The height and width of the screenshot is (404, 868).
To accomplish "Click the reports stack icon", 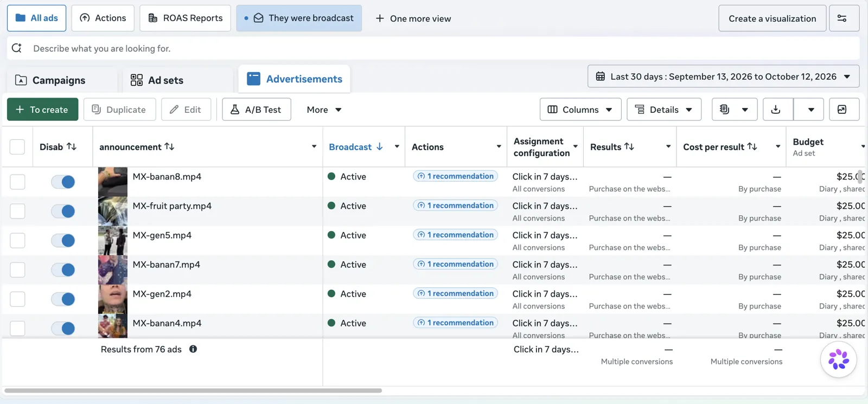I will [724, 110].
